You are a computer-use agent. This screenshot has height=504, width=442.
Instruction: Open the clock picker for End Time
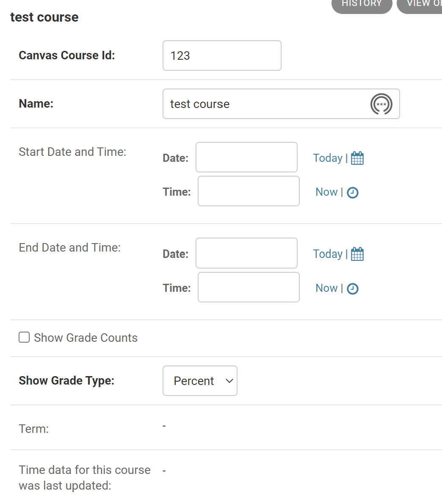point(353,288)
